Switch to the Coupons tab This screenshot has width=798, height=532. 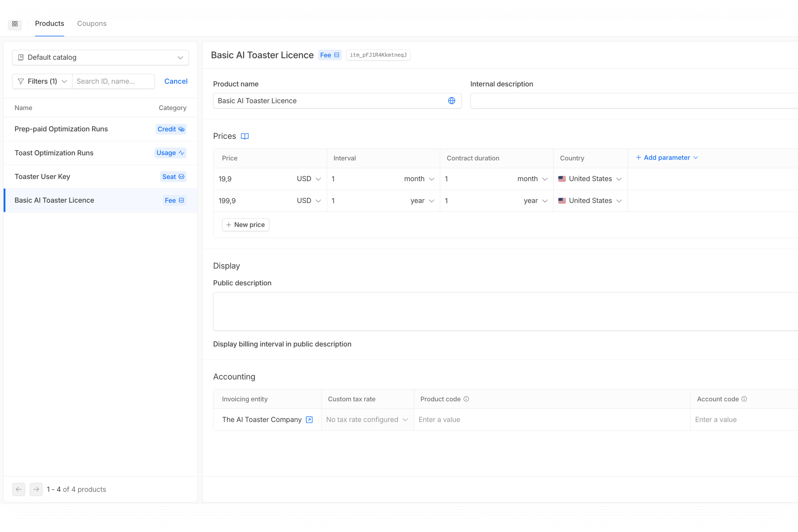pyautogui.click(x=92, y=23)
